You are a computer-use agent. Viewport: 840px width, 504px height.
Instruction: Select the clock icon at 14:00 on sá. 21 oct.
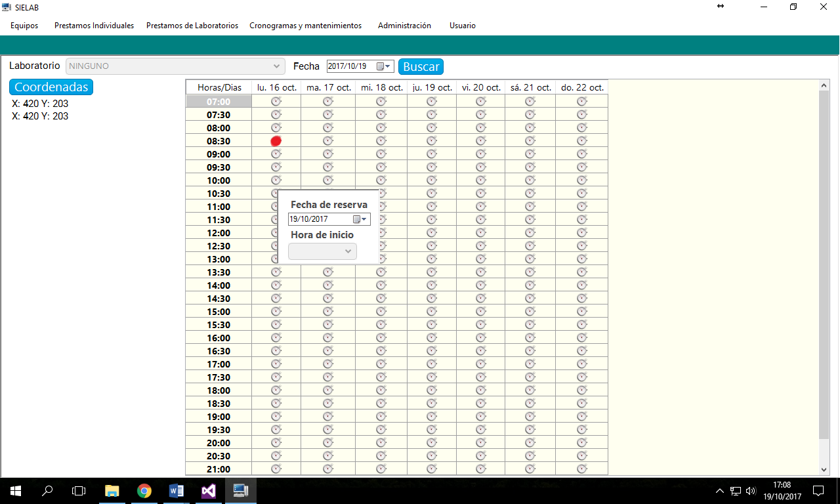pyautogui.click(x=530, y=285)
